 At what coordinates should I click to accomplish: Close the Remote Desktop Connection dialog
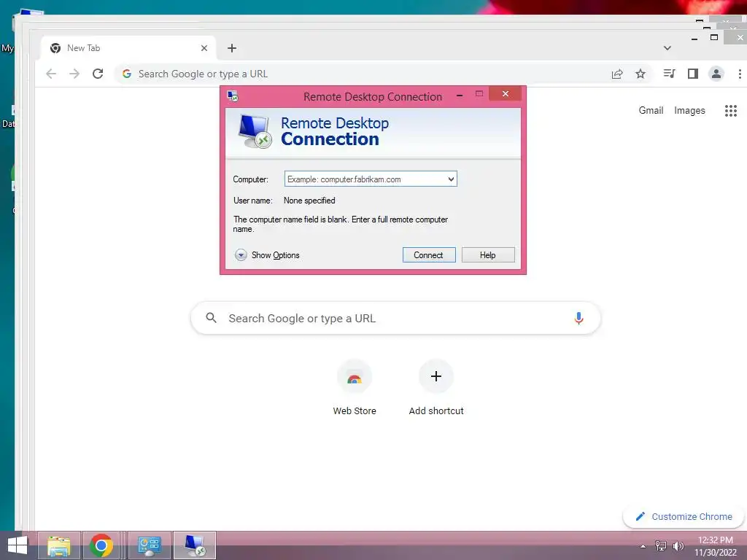point(505,94)
